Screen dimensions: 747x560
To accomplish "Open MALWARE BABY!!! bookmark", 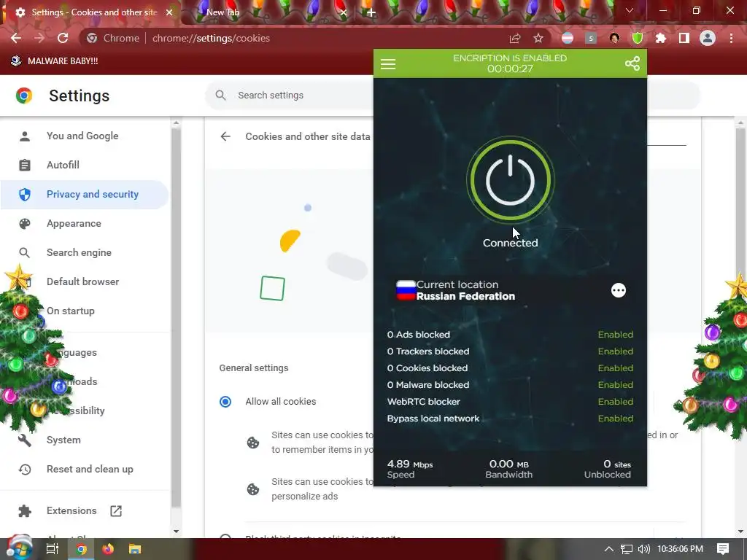I will 54,61.
